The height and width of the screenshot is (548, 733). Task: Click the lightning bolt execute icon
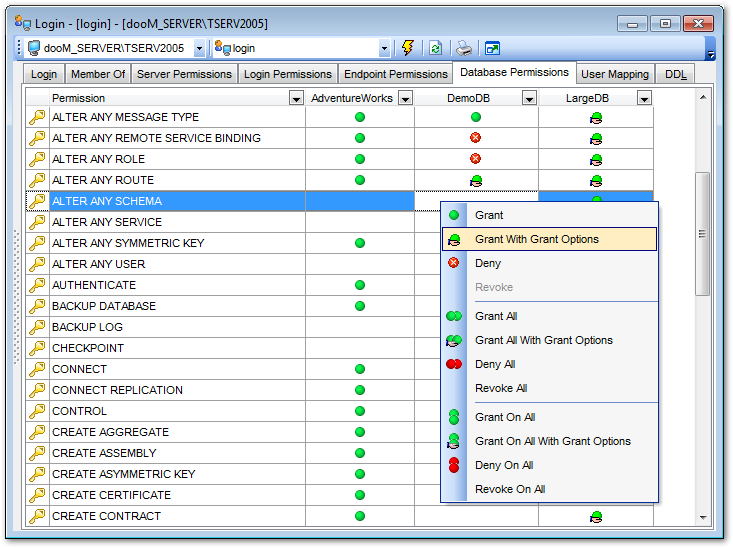[408, 48]
